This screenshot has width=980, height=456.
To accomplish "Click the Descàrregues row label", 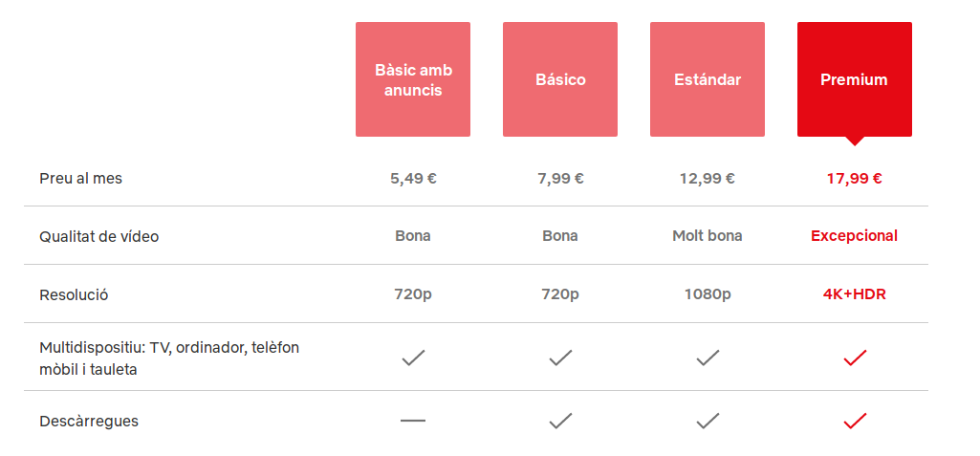I will tap(89, 421).
